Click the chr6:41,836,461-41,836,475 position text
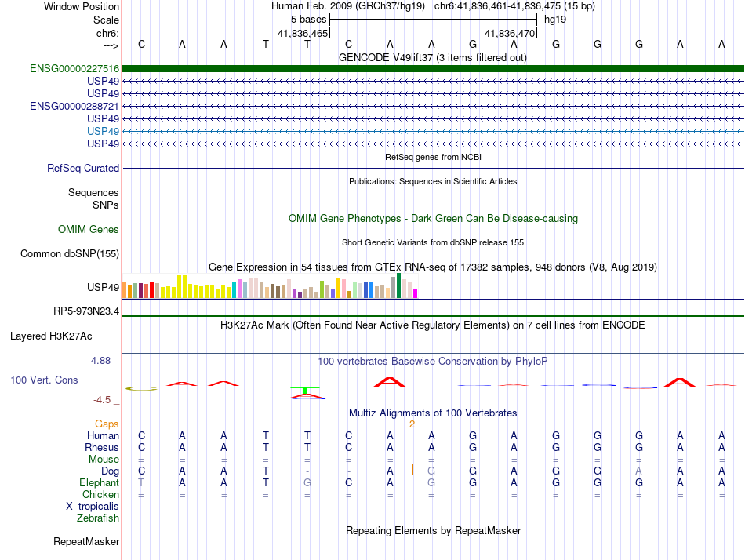 (514, 6)
